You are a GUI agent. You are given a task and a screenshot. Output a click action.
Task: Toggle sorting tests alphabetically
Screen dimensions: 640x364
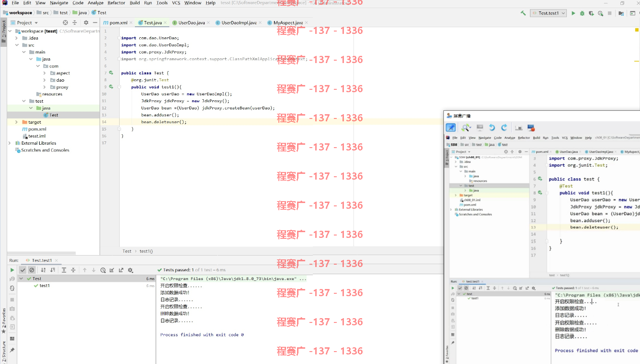pyautogui.click(x=44, y=270)
